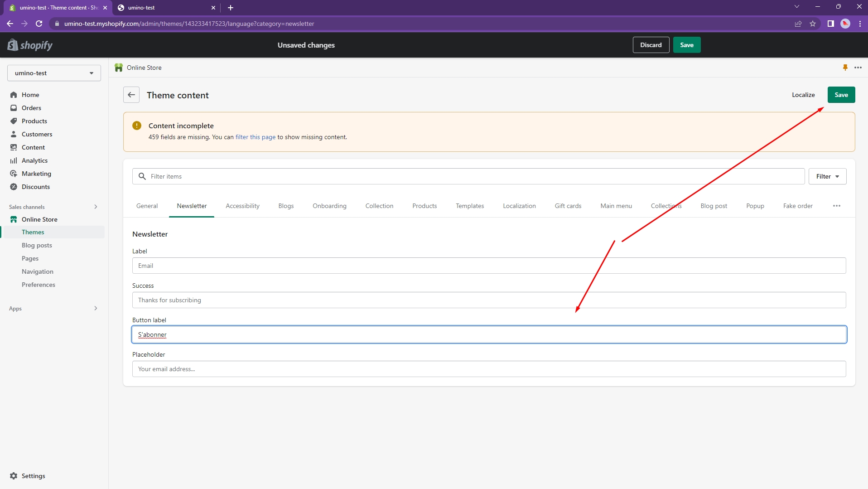Switch to the Gift cards tab
This screenshot has width=868, height=489.
568,206
